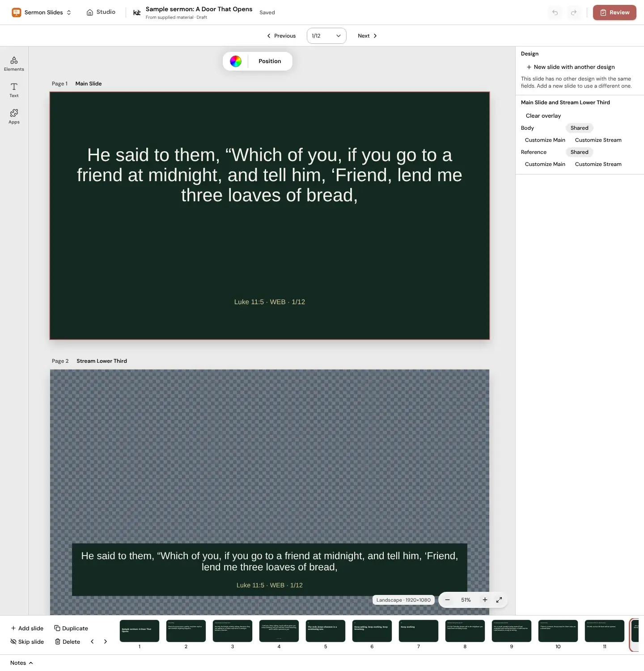Click the redo arrow

(x=574, y=13)
